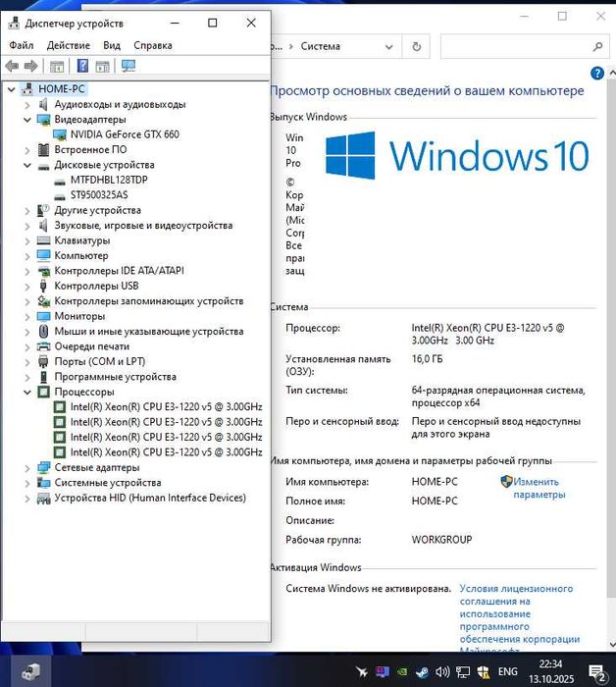Click the HOME-PC computer icon at tree root
This screenshot has height=687, width=616.
pos(27,89)
